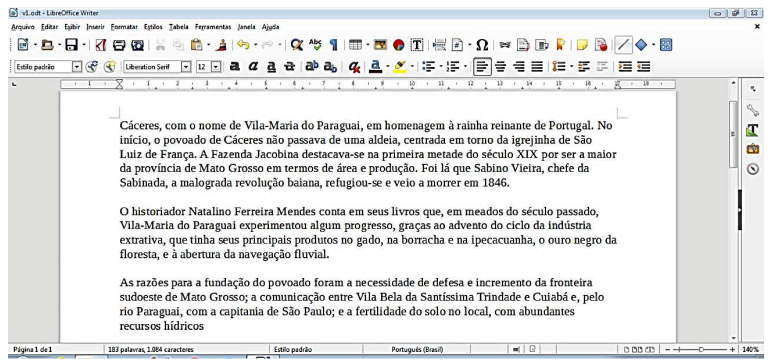Open the line spacing dropdown arrow
781x363 pixels.
click(x=571, y=67)
